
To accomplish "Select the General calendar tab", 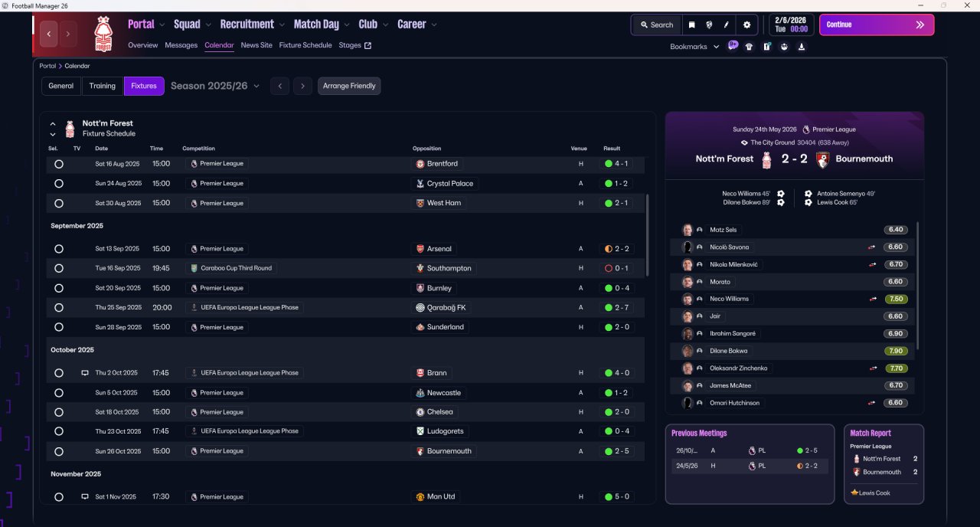I will point(61,86).
